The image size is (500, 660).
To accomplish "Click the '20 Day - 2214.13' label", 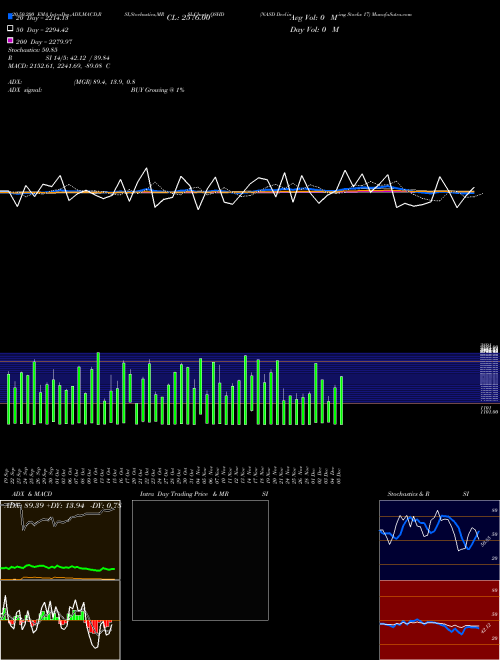I will (42, 18).
